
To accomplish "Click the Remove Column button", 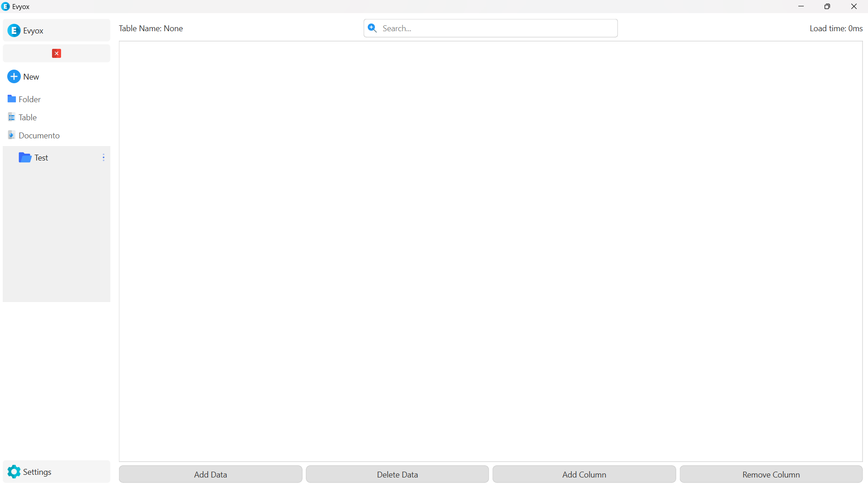I will [771, 474].
